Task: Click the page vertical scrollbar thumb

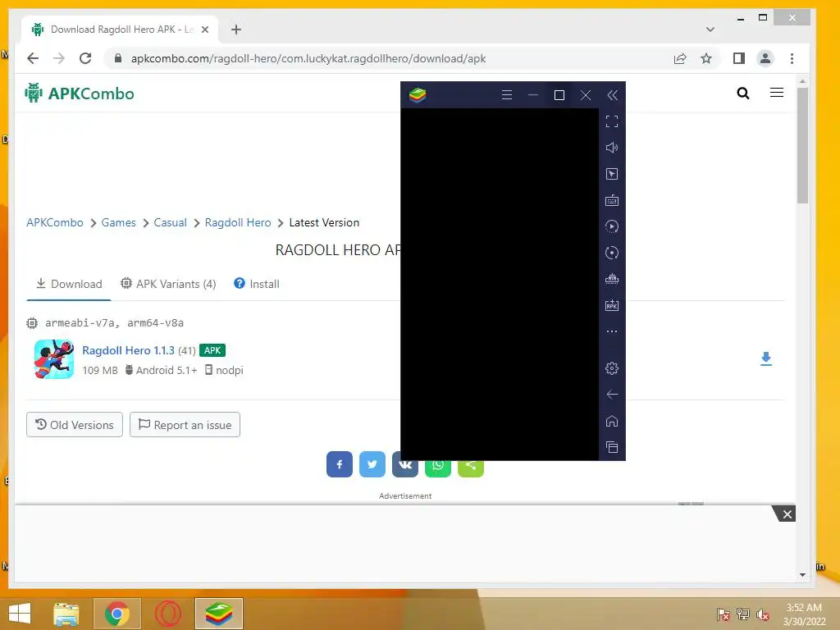Action: (x=802, y=146)
